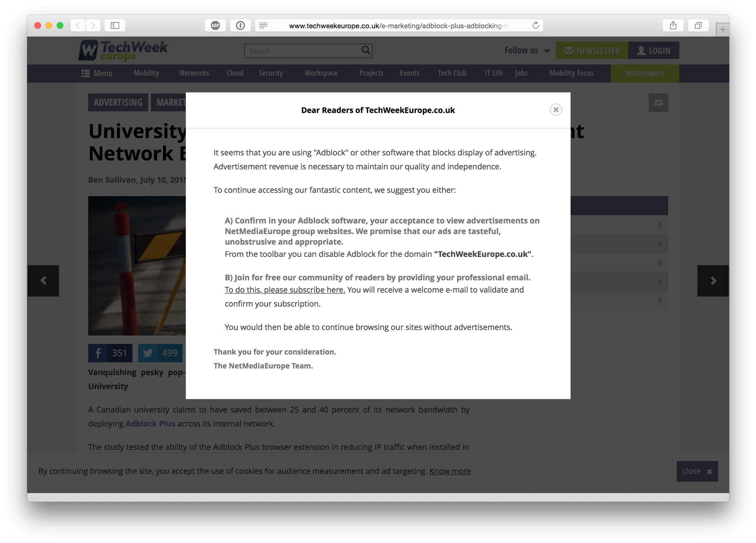The width and height of the screenshot is (756, 543).
Task: Dismiss cookie banner with close button
Action: point(697,471)
